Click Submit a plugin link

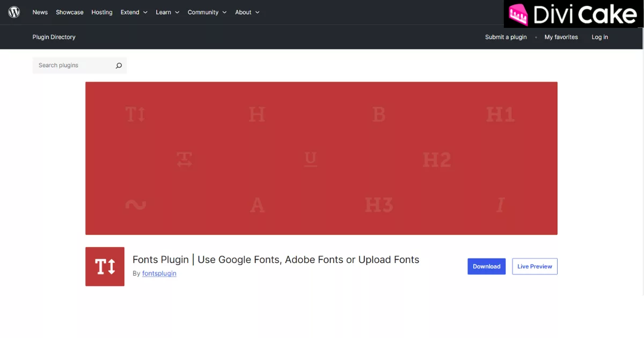(x=506, y=37)
